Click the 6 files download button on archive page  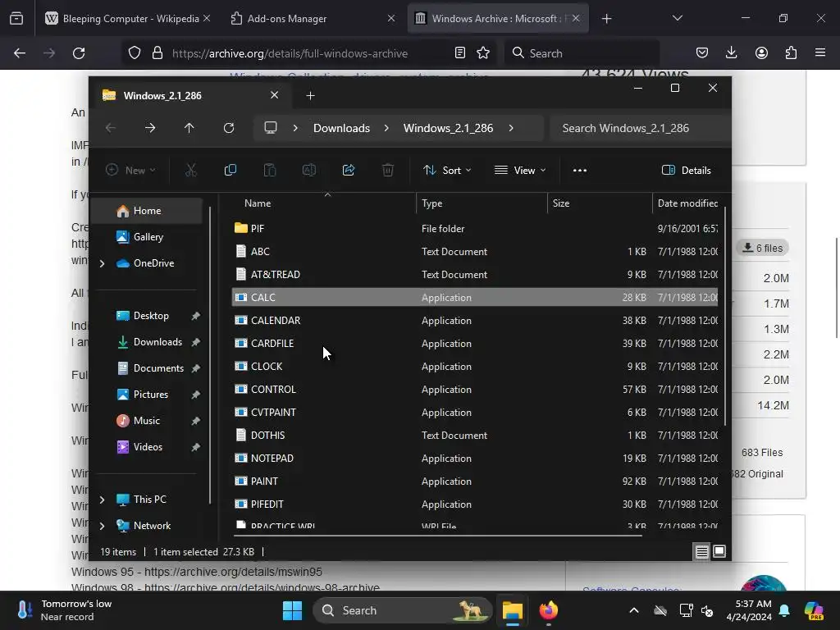point(762,248)
